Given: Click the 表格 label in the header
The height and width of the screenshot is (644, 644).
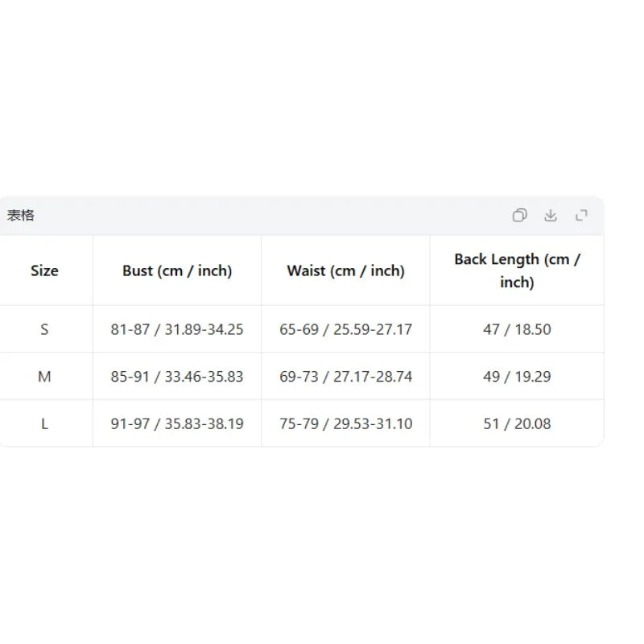Looking at the screenshot, I should click(21, 215).
